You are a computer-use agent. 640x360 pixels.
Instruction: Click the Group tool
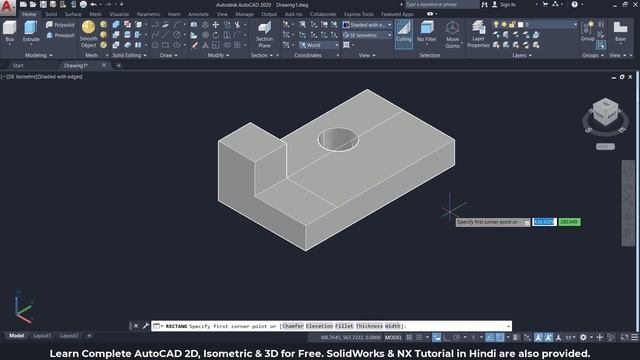[587, 31]
